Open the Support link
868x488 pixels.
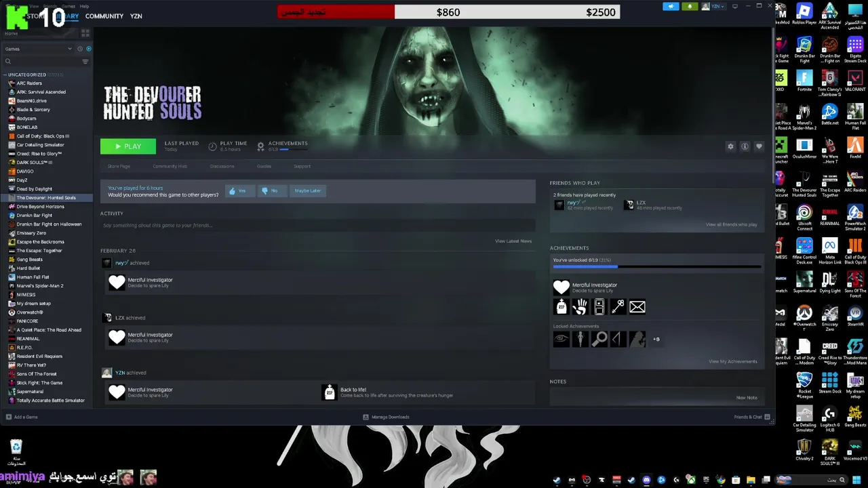click(302, 166)
